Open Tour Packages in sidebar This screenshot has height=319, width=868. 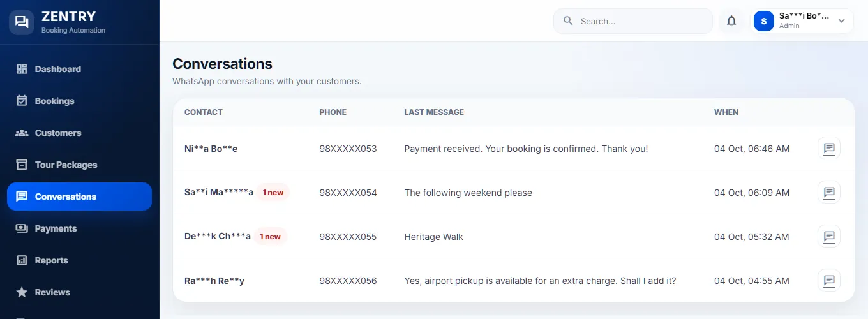coord(79,165)
